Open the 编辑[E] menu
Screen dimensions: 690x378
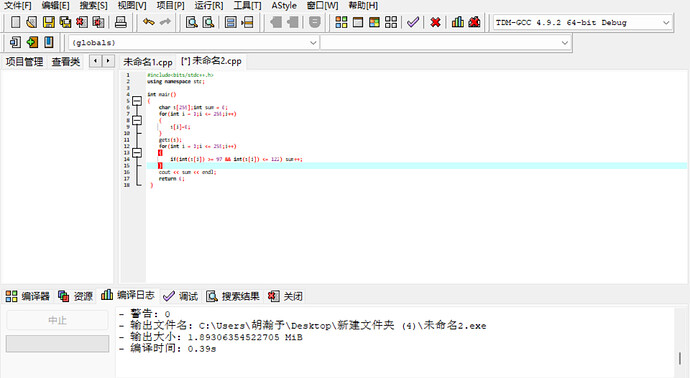tap(55, 6)
